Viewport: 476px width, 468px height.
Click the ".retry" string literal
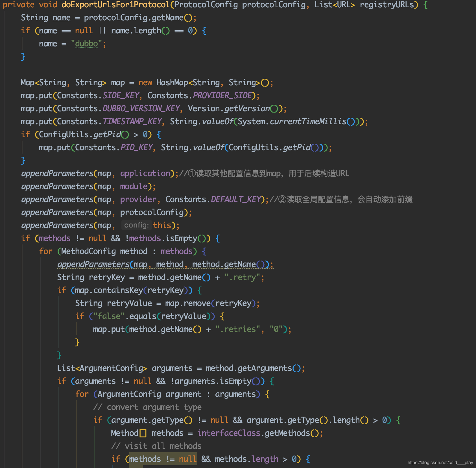point(242,277)
